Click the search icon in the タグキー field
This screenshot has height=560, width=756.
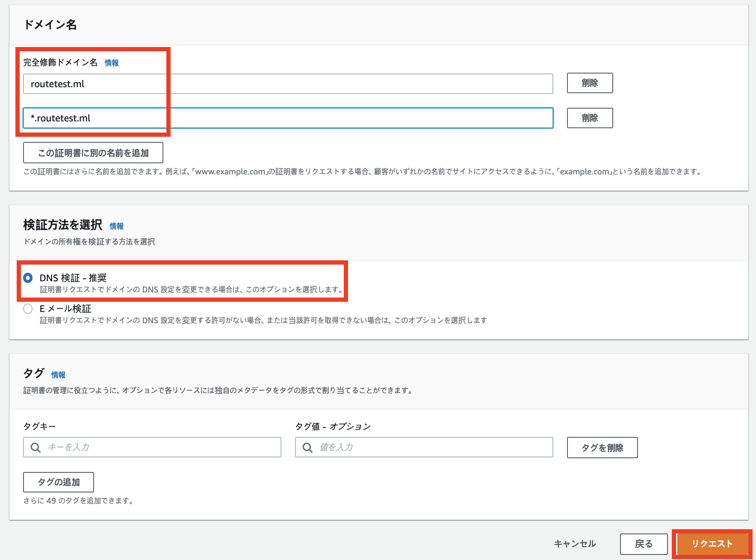(x=35, y=448)
